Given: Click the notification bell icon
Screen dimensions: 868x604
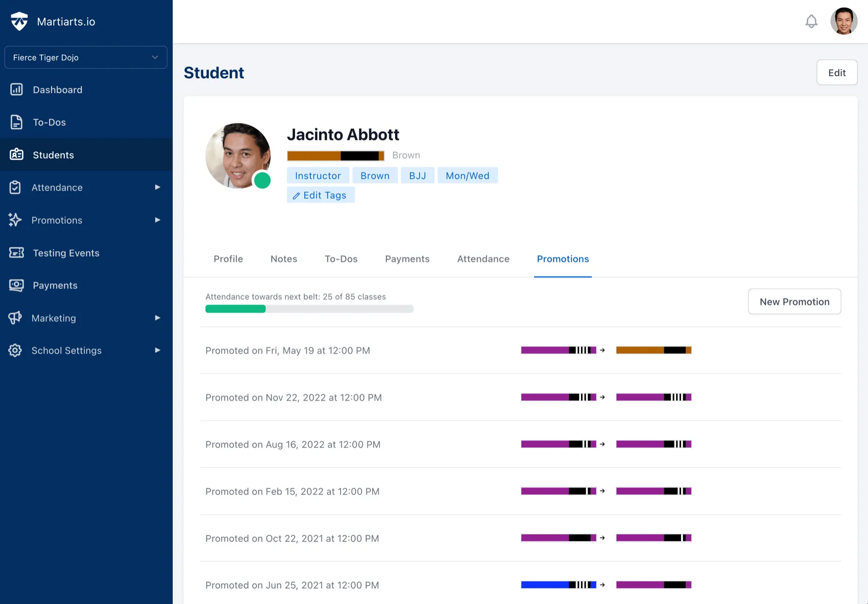Looking at the screenshot, I should click(811, 21).
